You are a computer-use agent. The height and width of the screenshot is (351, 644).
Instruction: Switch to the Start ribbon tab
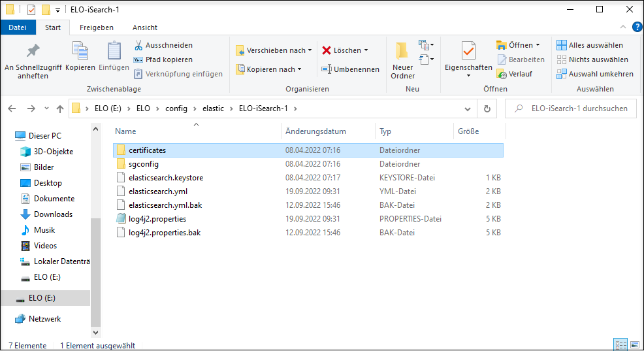click(x=52, y=27)
